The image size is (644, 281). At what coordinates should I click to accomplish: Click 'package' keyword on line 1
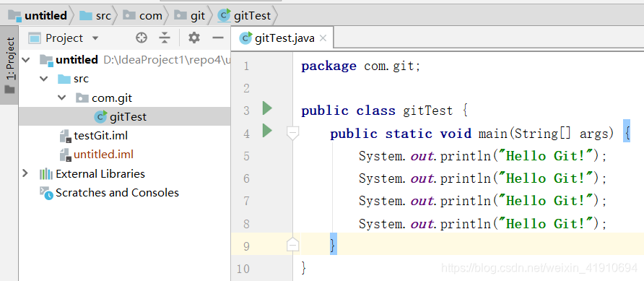tap(329, 66)
